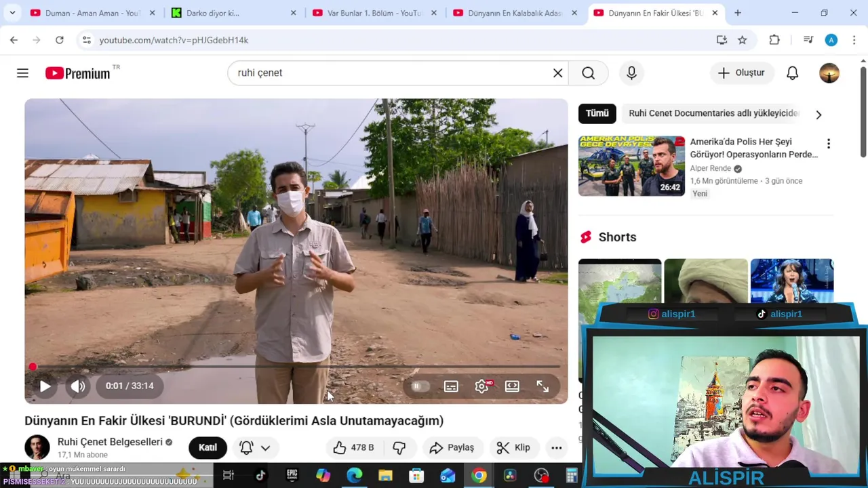Click the address bar URL

[174, 40]
